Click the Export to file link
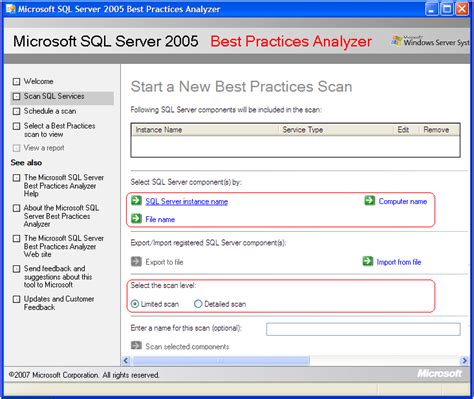Image resolution: width=474 pixels, height=399 pixels. [164, 262]
